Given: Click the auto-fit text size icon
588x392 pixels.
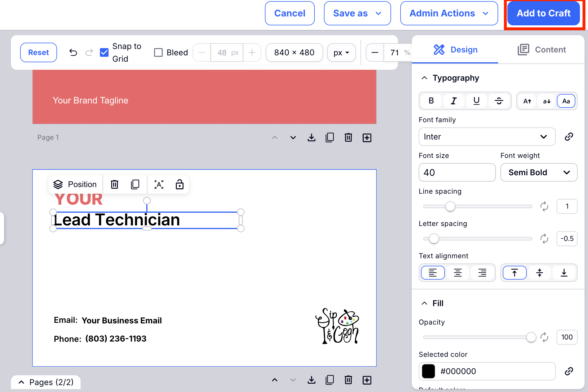Looking at the screenshot, I should coord(159,184).
